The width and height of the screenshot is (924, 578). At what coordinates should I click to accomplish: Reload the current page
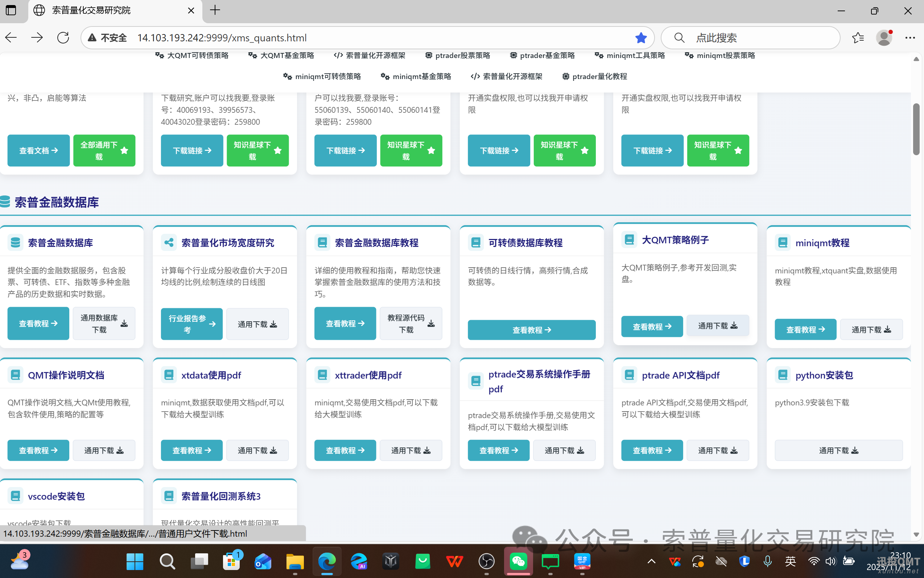pos(63,37)
